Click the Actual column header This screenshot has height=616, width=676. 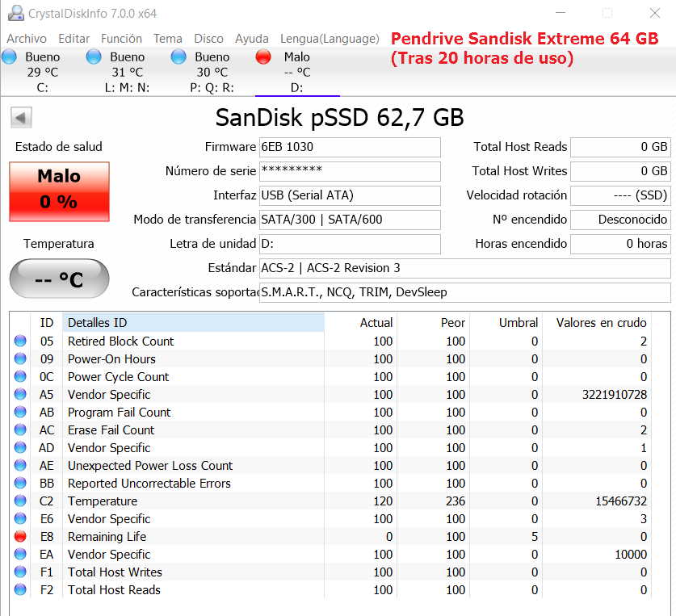click(360, 322)
